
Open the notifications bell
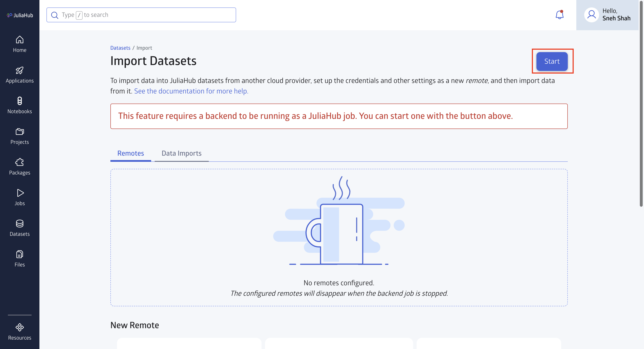tap(559, 15)
